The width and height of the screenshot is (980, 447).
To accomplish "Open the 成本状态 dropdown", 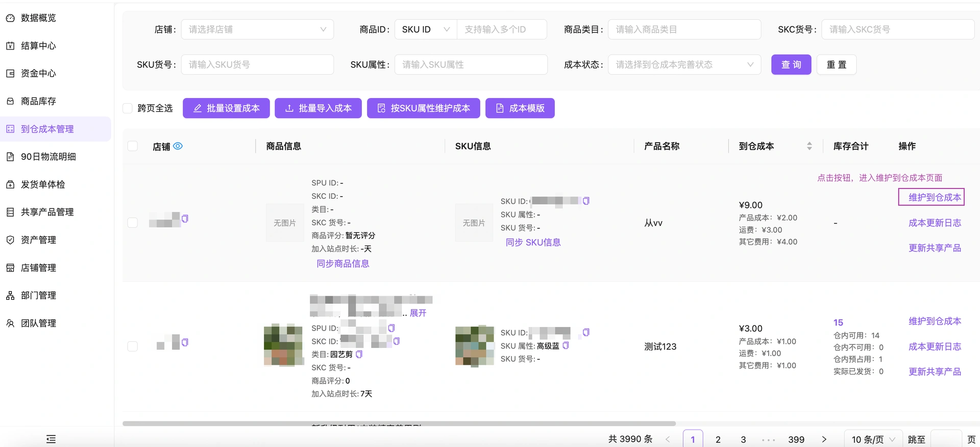I will click(x=684, y=64).
